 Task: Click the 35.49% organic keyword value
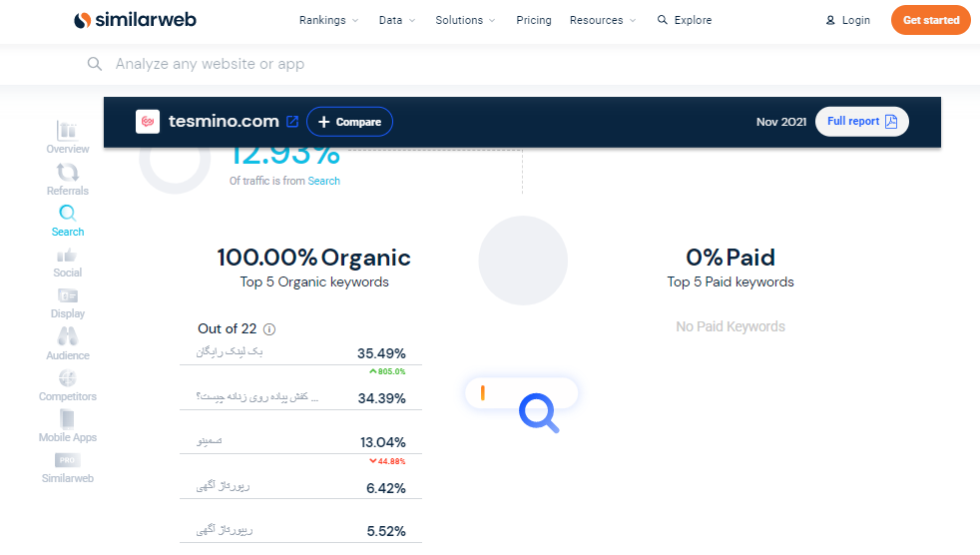pos(381,353)
